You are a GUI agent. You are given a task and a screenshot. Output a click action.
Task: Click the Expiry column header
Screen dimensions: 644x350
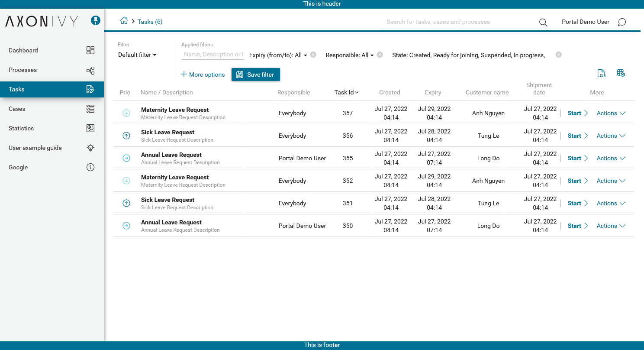coord(433,92)
